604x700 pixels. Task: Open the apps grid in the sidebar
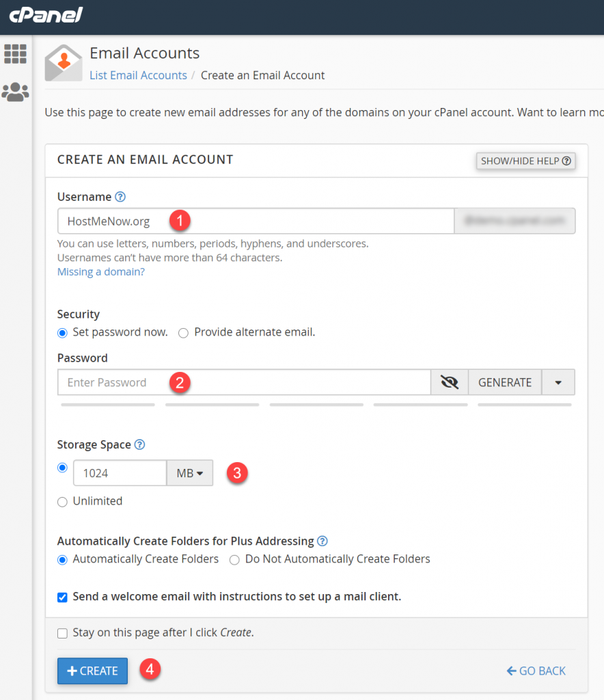15,53
